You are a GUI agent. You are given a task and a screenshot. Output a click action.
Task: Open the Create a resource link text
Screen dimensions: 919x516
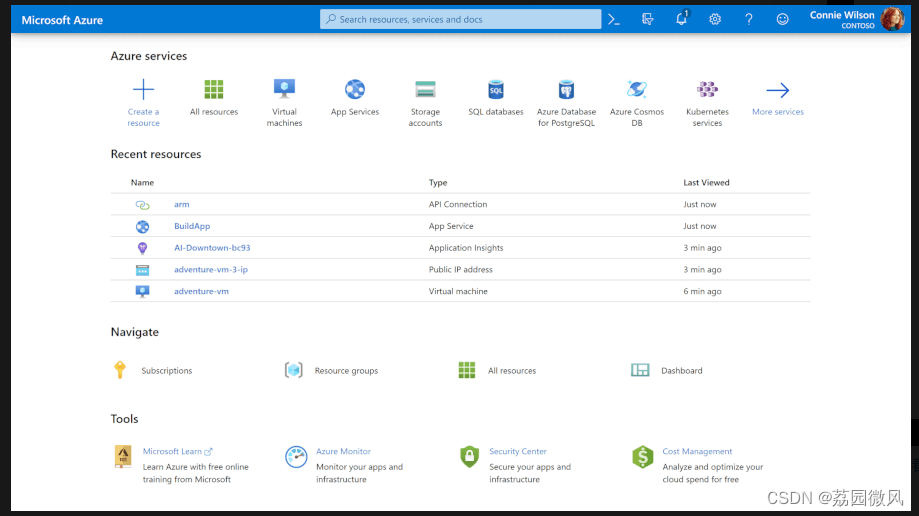143,117
